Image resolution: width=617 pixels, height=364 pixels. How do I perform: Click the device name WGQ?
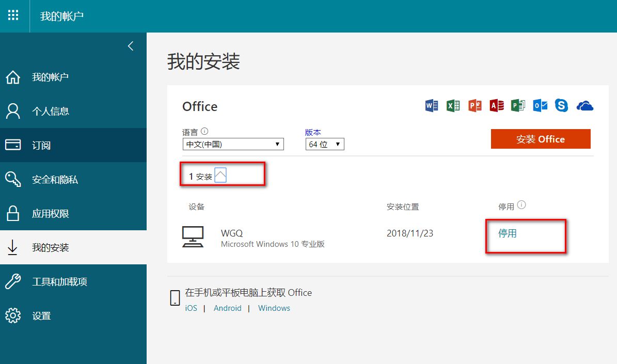(232, 233)
